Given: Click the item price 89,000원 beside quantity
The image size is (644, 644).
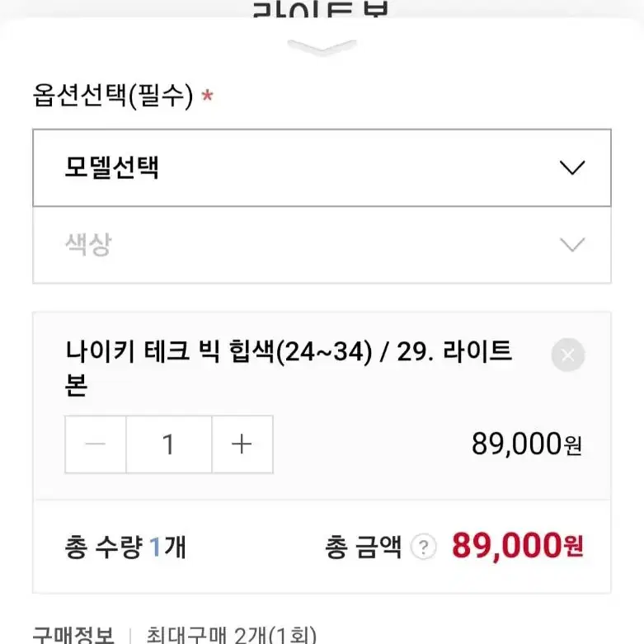Looking at the screenshot, I should (527, 444).
